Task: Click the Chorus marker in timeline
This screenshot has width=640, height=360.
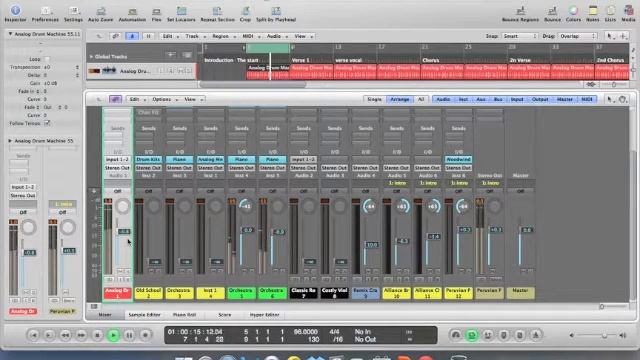Action: point(431,60)
